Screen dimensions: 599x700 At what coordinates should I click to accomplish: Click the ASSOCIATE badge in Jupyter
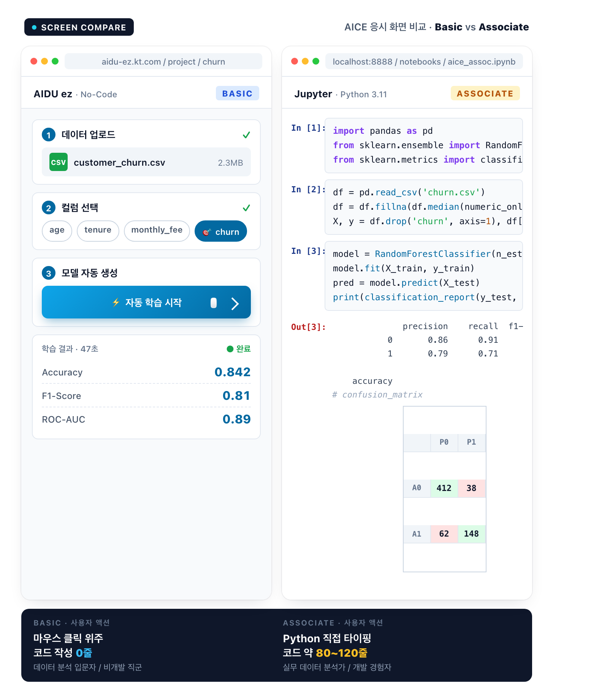coord(485,93)
